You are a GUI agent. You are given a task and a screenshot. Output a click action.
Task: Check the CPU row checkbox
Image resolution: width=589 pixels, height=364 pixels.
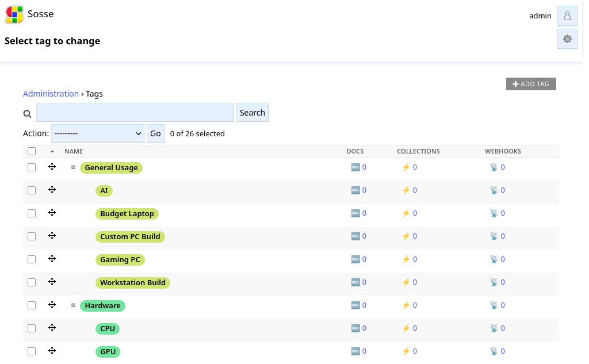(32, 328)
